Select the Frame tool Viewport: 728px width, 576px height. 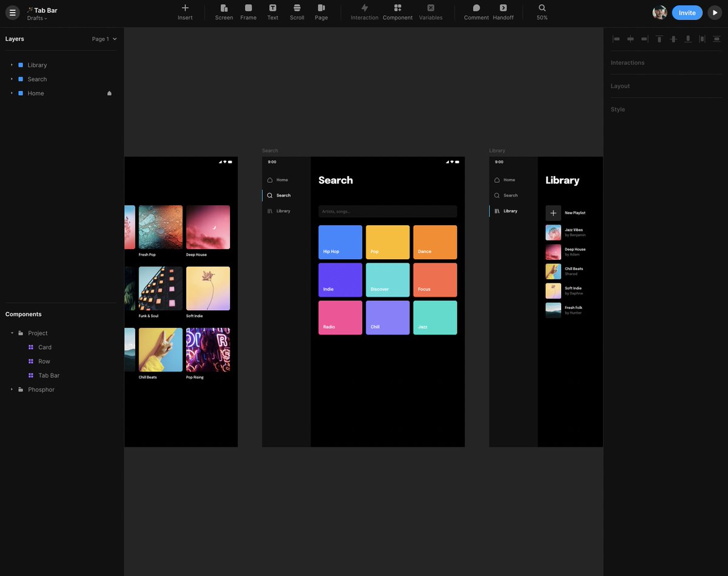point(248,12)
